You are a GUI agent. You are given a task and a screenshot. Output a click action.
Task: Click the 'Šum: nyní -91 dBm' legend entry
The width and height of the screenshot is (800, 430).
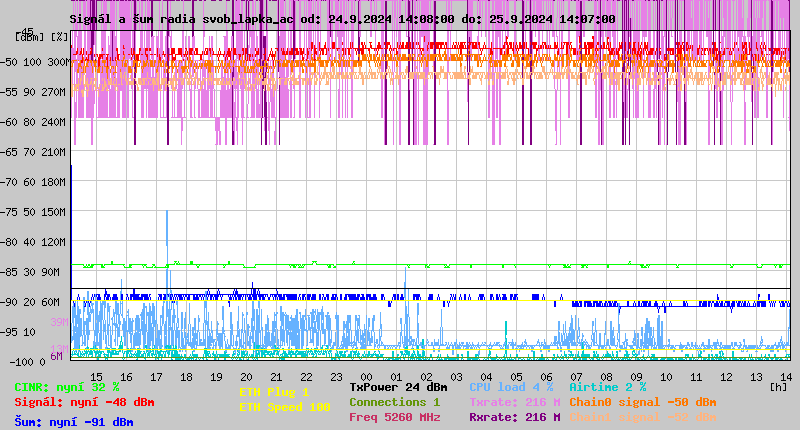click(74, 422)
